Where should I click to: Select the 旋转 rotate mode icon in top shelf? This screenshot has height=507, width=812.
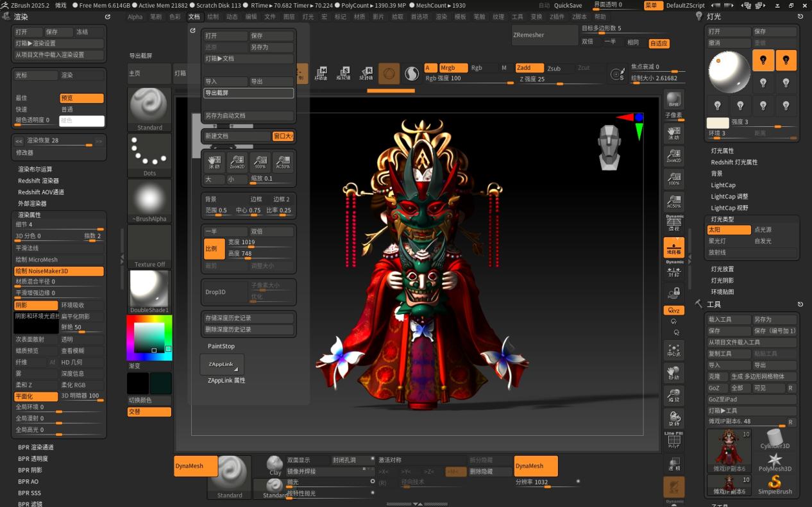pyautogui.click(x=366, y=74)
